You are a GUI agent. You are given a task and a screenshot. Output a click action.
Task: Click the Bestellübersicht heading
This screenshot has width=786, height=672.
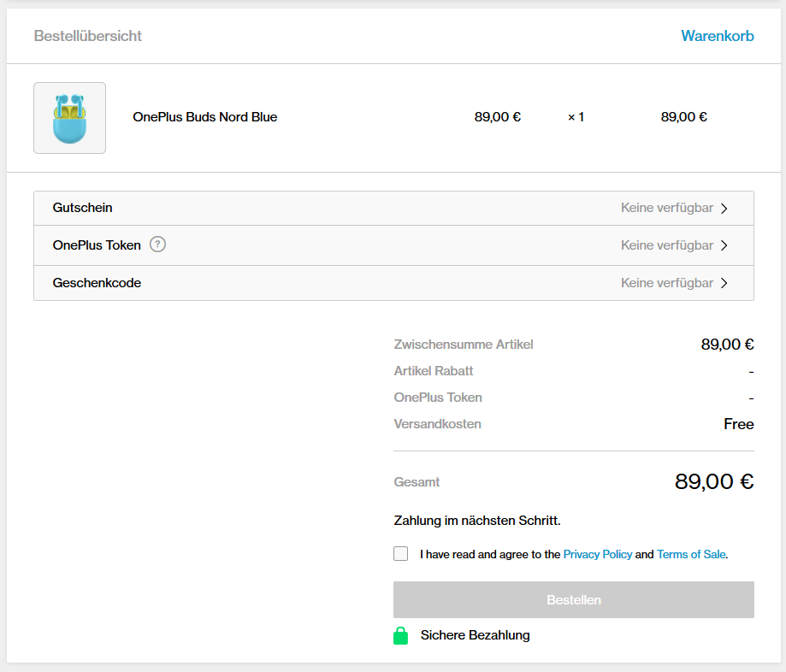pos(88,36)
